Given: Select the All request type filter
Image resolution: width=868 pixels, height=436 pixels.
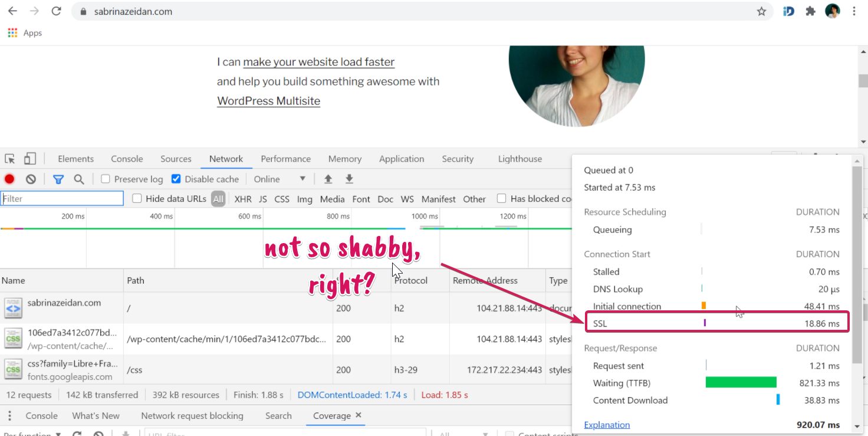Looking at the screenshot, I should (x=218, y=199).
